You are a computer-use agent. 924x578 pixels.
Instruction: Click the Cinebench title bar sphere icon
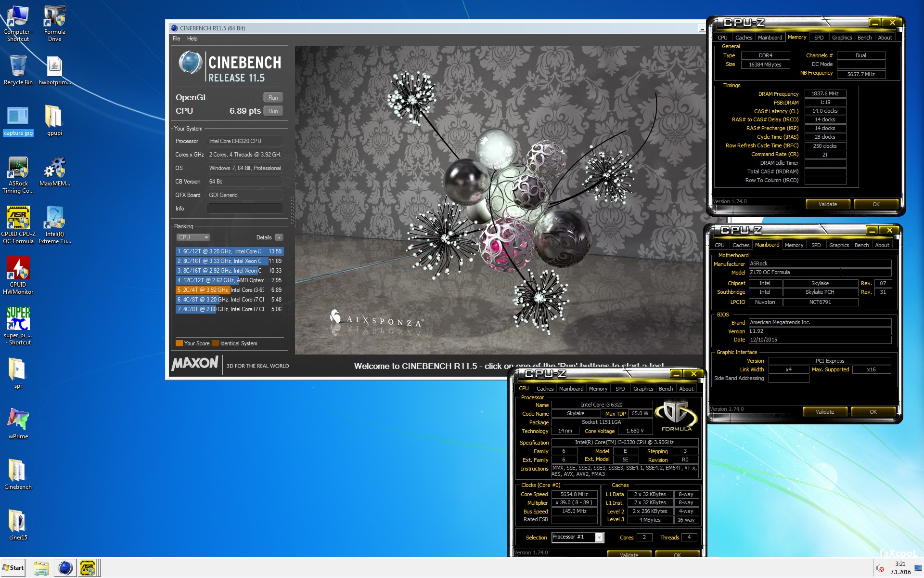coord(174,28)
